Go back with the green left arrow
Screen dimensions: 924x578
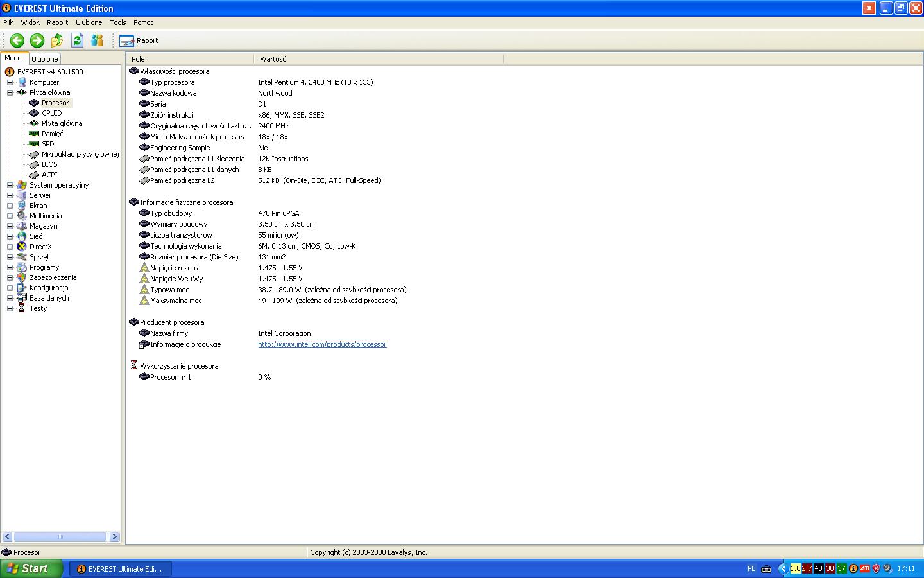(17, 40)
